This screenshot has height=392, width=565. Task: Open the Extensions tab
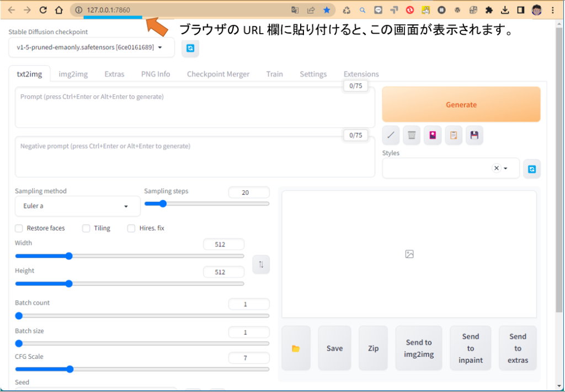point(361,73)
